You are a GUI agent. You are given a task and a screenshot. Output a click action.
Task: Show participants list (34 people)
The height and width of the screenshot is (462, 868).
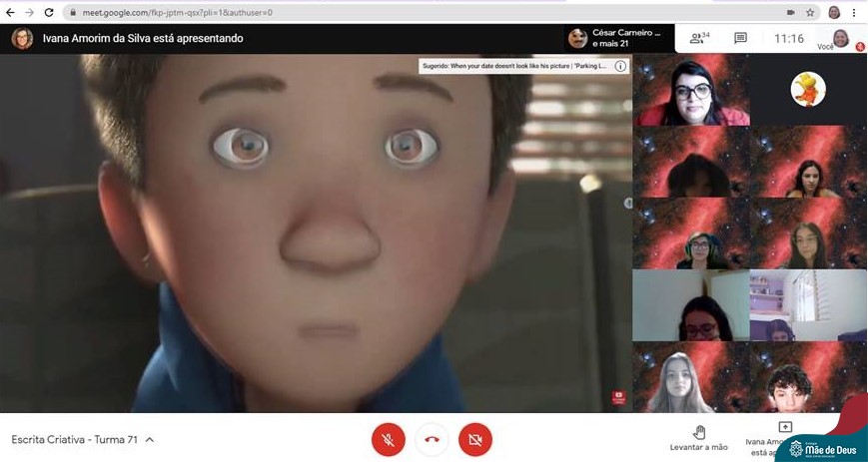coord(700,38)
